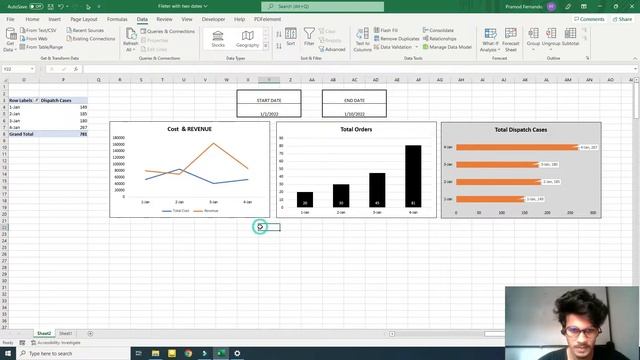Expand Data Validation dropdown arrow
Viewport: 640px width, 360px height.
coord(417,47)
